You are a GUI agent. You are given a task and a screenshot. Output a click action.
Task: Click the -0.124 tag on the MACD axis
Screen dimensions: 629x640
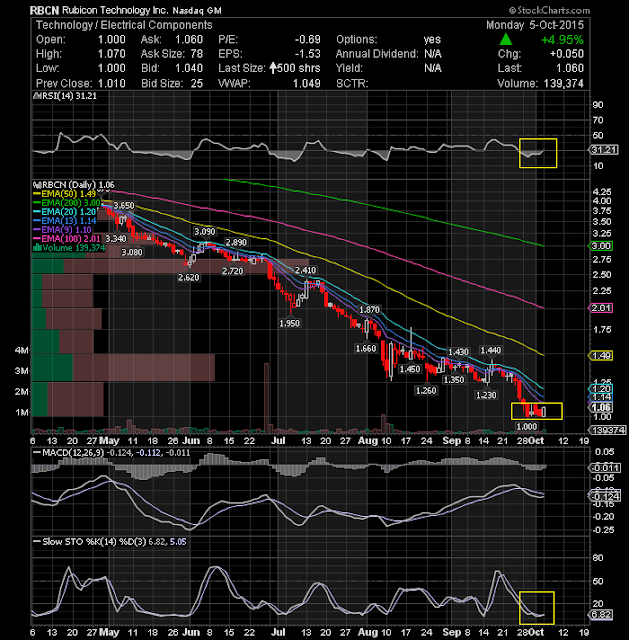click(605, 497)
